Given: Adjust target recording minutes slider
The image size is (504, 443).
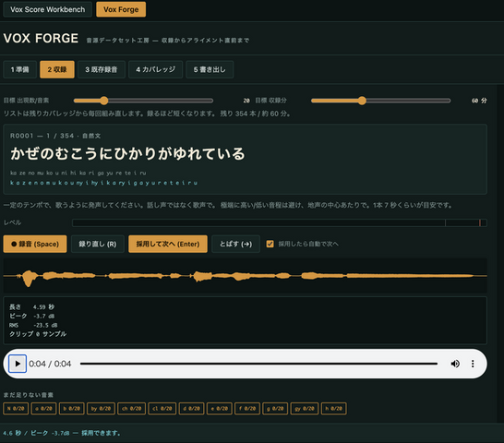Looking at the screenshot, I should coord(380,101).
